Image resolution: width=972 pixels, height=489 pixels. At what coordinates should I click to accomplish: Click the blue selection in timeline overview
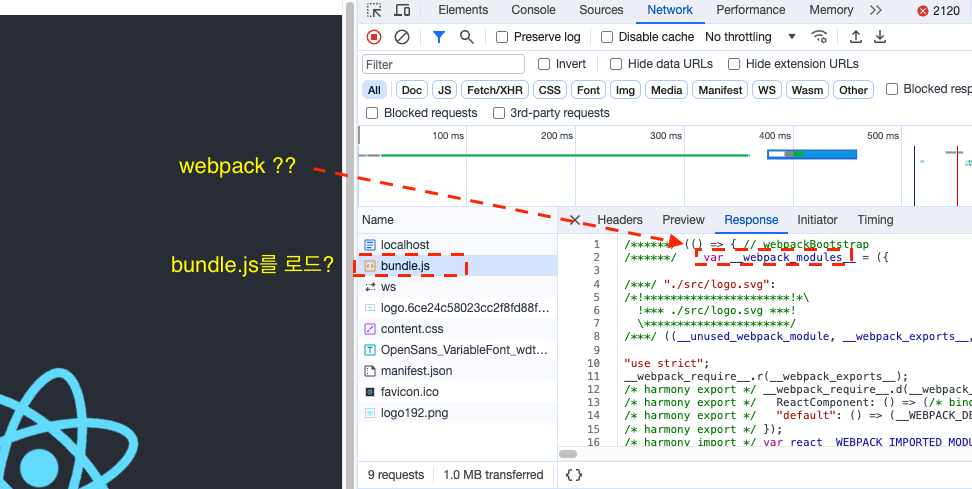point(812,154)
